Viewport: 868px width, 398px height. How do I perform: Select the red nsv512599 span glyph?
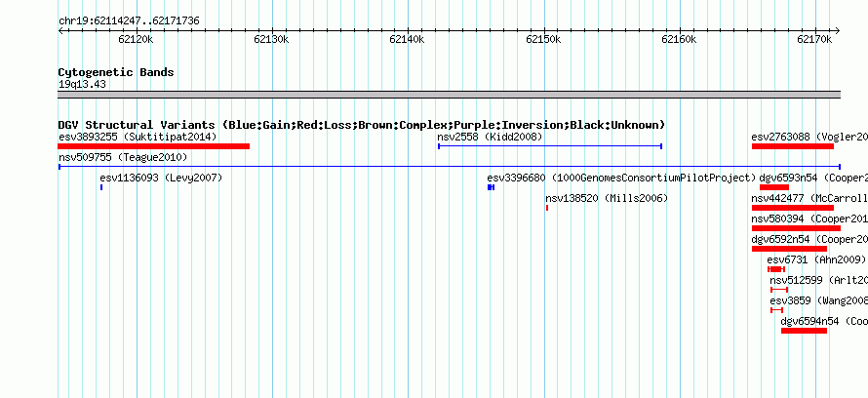[779, 290]
